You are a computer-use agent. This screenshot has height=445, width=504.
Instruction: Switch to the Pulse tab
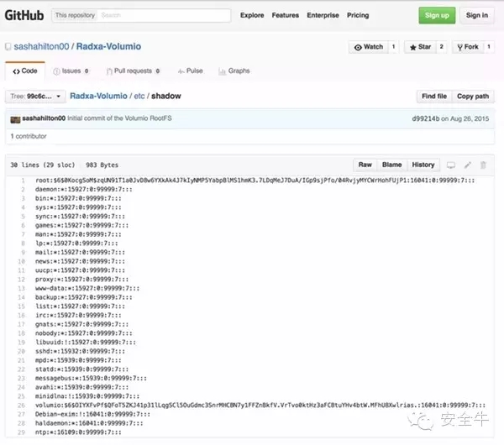[191, 71]
